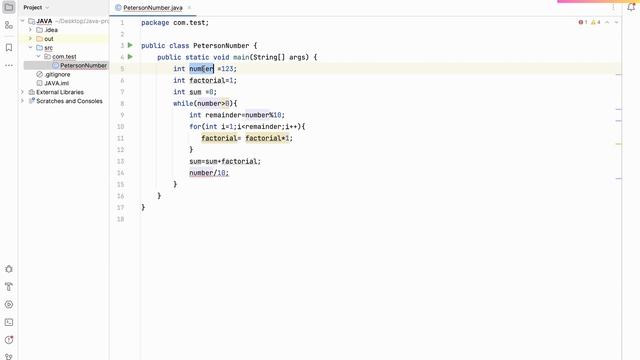Go to next highlighted error arrow
Image resolution: width=640 pixels, height=360 pixels.
click(616, 22)
